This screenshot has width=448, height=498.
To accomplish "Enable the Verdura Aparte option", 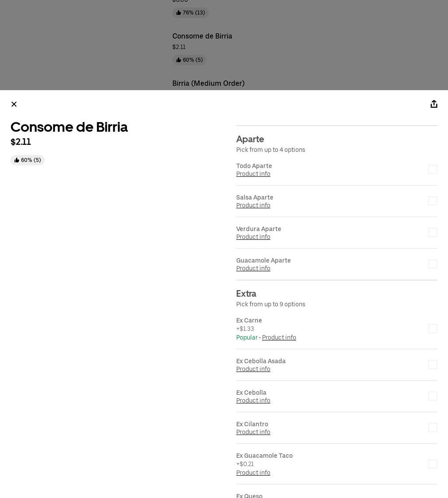I will coord(432,232).
